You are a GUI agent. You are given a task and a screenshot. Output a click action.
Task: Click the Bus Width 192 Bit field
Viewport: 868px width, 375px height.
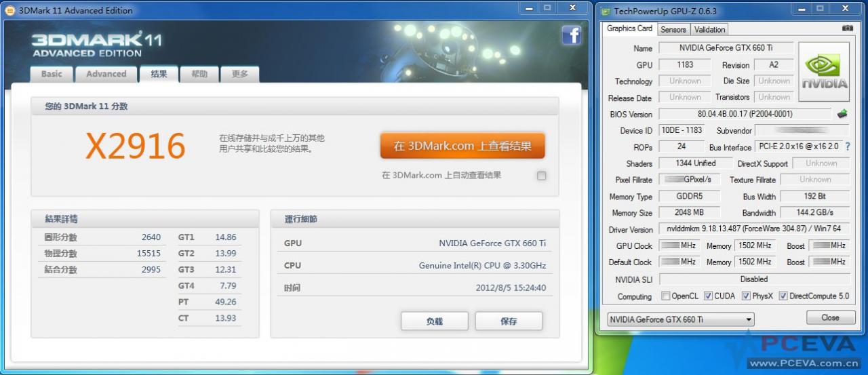point(814,196)
